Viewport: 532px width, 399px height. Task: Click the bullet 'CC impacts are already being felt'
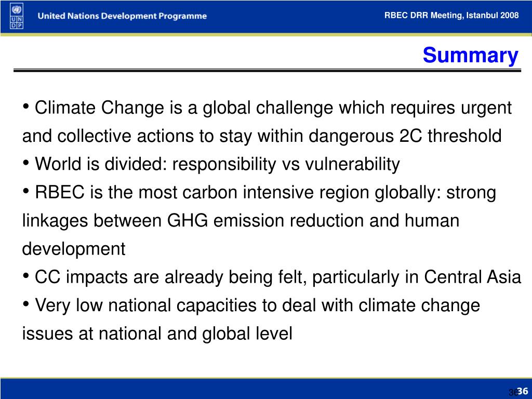pyautogui.click(x=272, y=277)
